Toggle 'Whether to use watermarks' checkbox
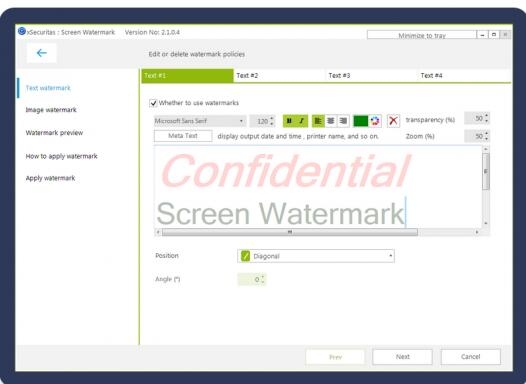Image resolution: width=526 pixels, height=384 pixels. point(153,103)
